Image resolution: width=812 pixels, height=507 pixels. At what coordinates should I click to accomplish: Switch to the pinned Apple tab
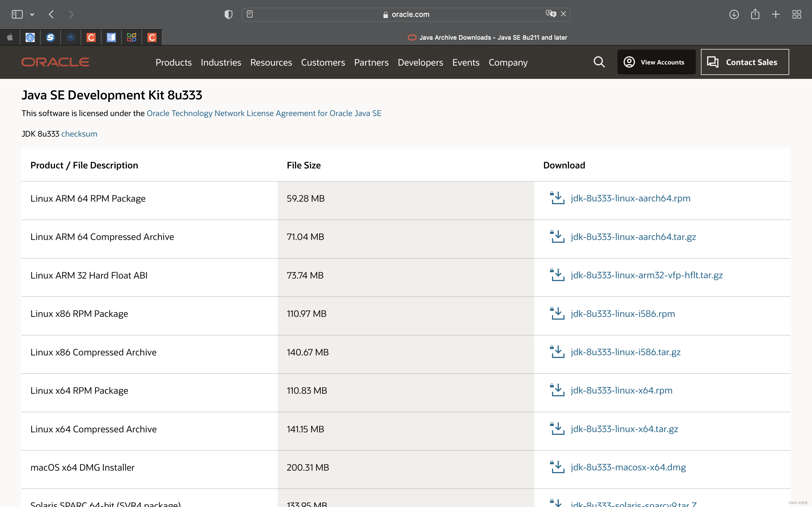click(x=10, y=37)
